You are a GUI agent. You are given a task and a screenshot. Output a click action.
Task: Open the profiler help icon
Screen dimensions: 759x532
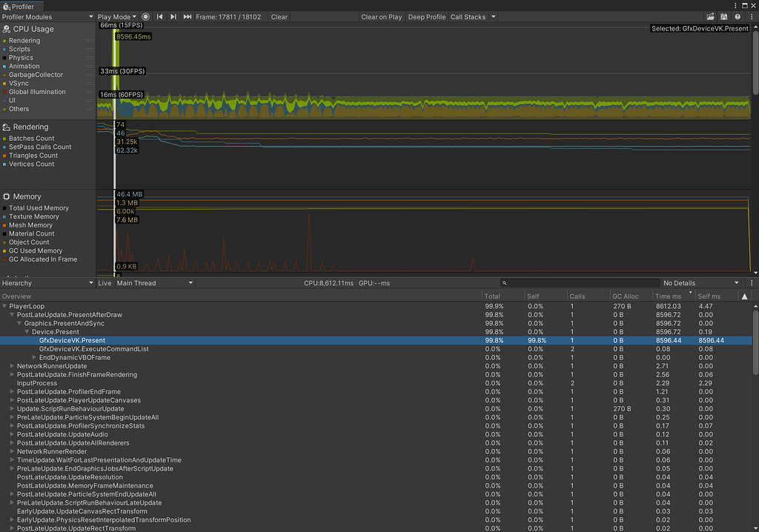(x=738, y=16)
